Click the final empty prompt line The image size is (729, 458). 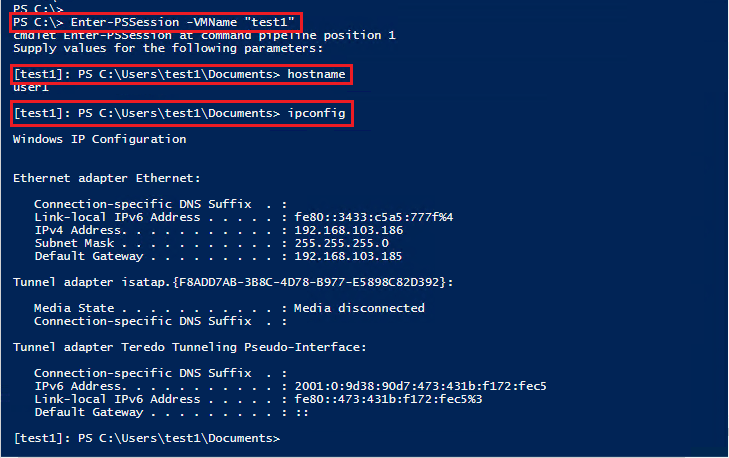[146, 438]
